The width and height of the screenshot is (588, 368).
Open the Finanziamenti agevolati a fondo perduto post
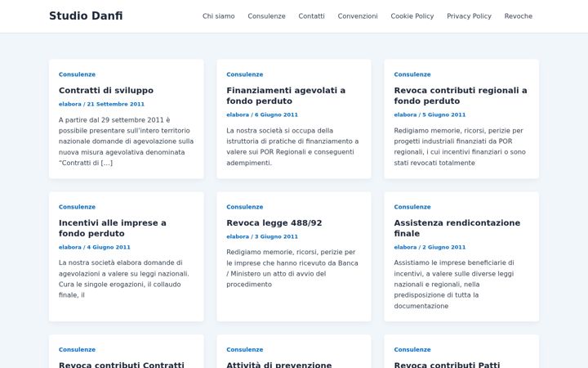tap(286, 96)
